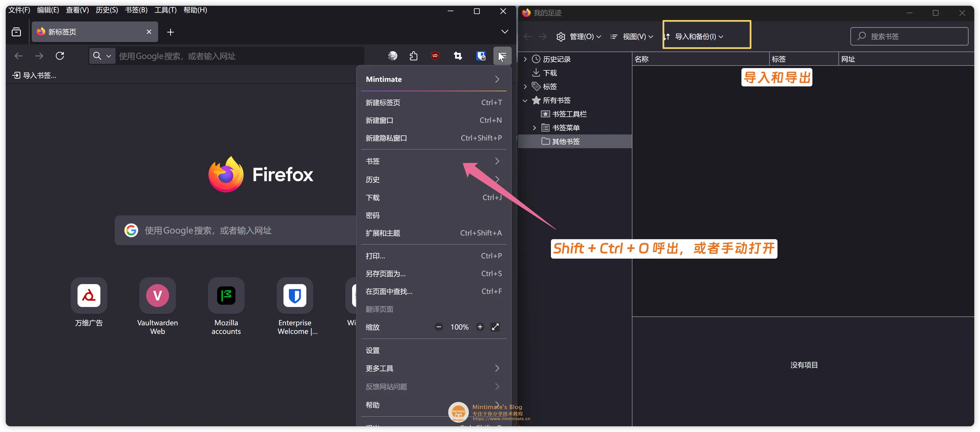The width and height of the screenshot is (980, 432).
Task: Click zoom in plus button
Action: click(480, 327)
